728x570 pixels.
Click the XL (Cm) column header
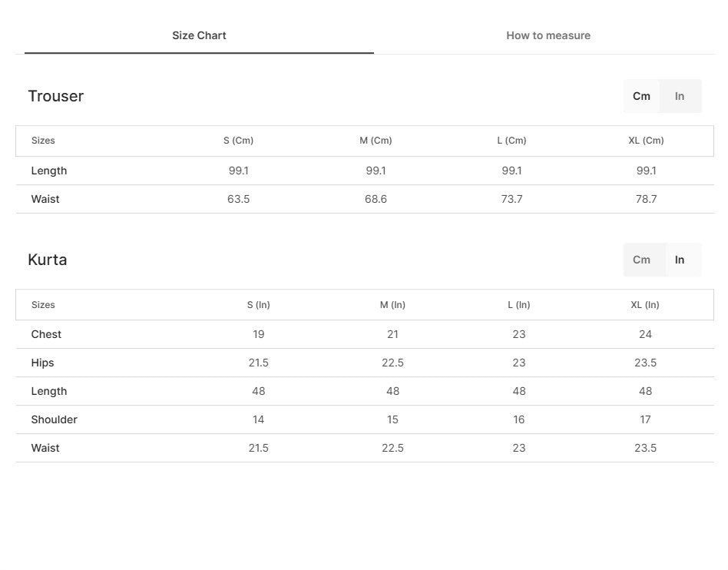click(646, 141)
